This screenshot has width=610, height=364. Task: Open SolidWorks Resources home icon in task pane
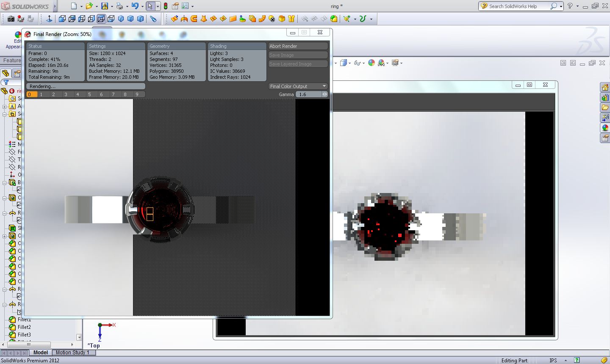[x=605, y=88]
